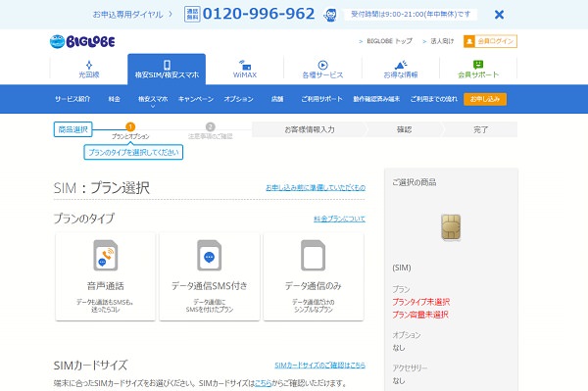Image resolution: width=588 pixels, height=391 pixels.
Task: Click the member login person icon
Action: (x=469, y=41)
